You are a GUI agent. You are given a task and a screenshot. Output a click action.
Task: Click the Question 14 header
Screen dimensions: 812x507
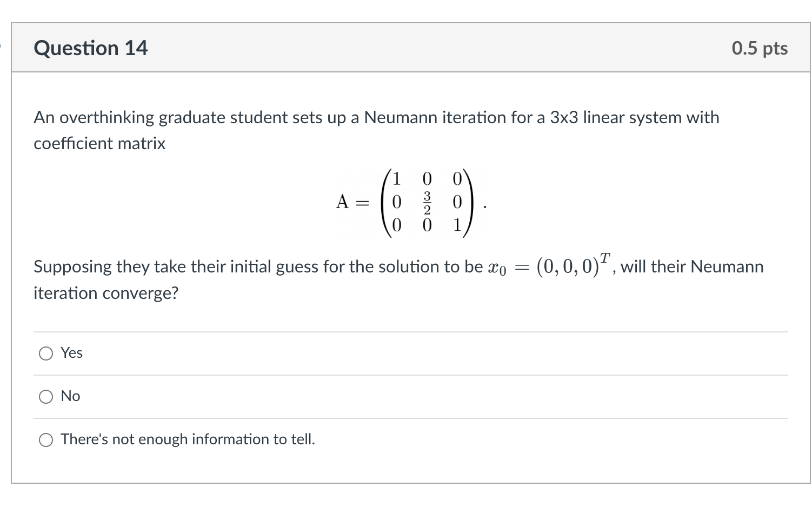coord(91,48)
